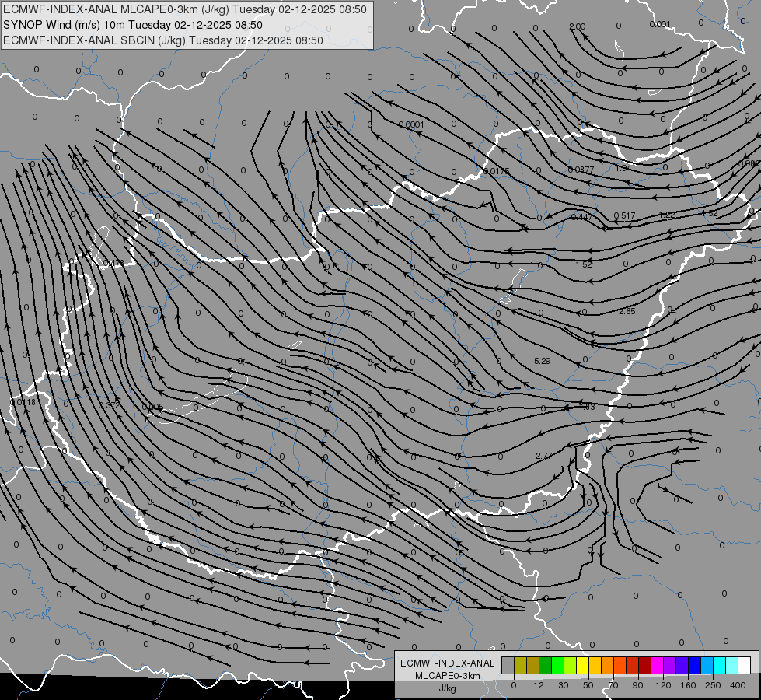Click the 250 tick label on the color scale
Screen dimensions: 761x700
click(x=713, y=685)
